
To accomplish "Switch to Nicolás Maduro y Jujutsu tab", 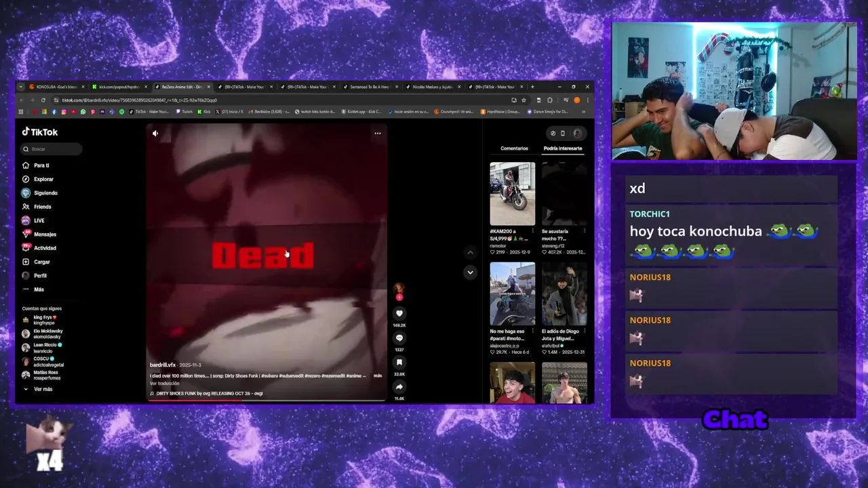I will (432, 87).
